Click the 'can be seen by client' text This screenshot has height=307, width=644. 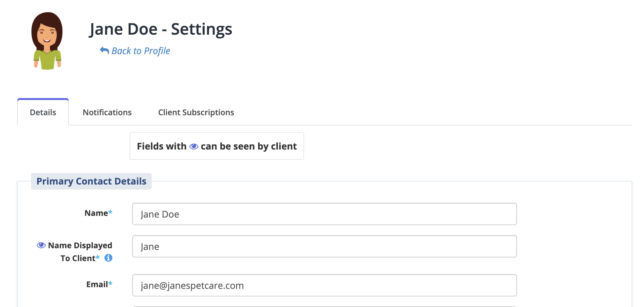(249, 146)
